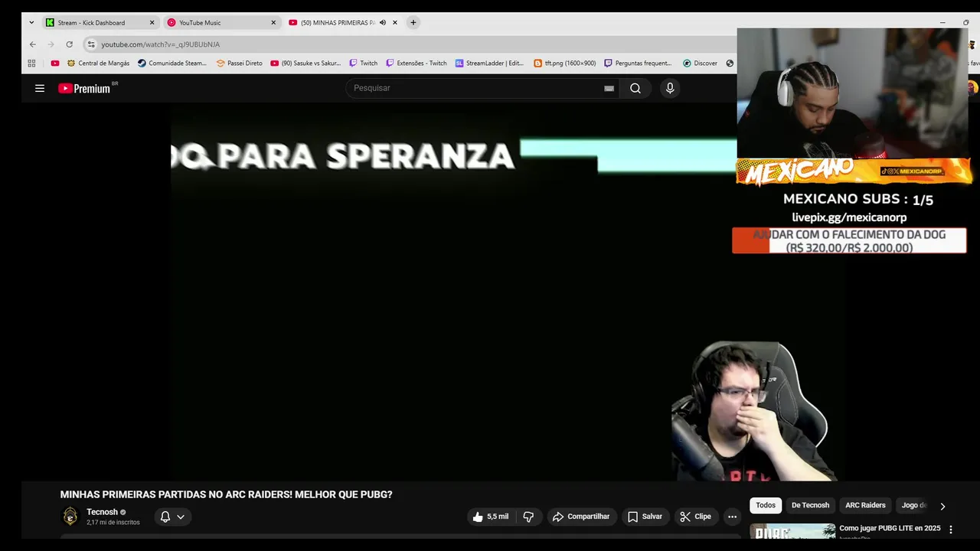The height and width of the screenshot is (551, 980).
Task: Open the 'Twitch' bookmark
Action: 364,64
